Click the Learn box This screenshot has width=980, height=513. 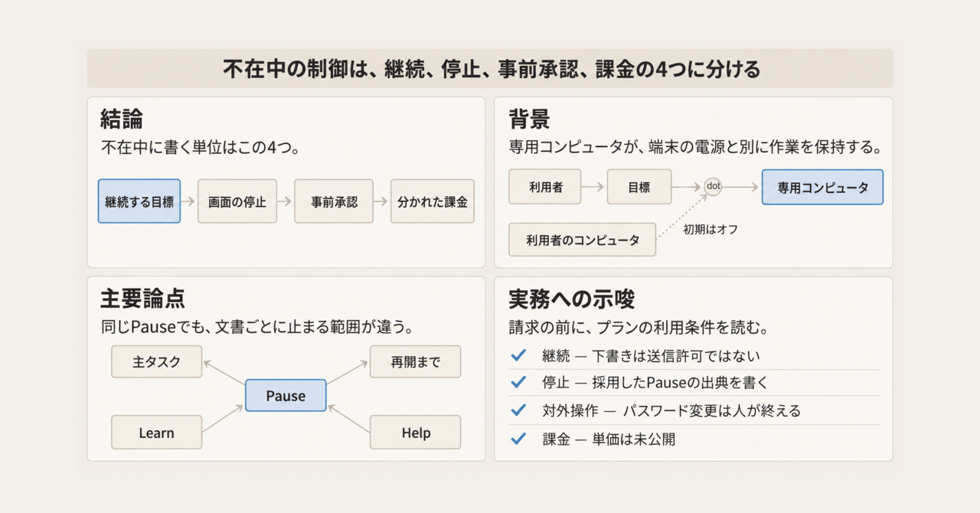point(157,433)
